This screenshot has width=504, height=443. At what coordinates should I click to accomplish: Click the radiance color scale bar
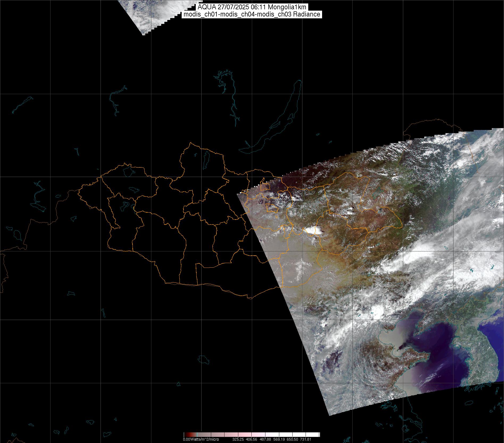(x=252, y=434)
